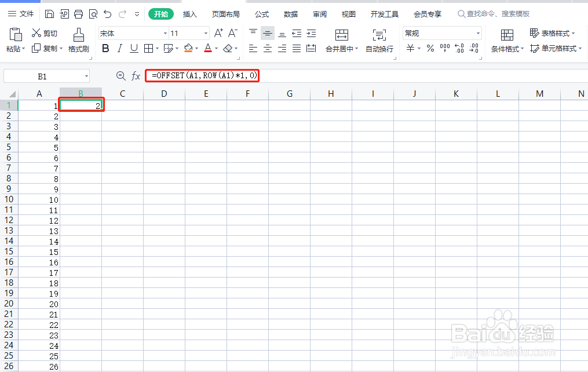Click the Print (打印) icon
Viewport: 588px width, 372px height.
pos(79,13)
